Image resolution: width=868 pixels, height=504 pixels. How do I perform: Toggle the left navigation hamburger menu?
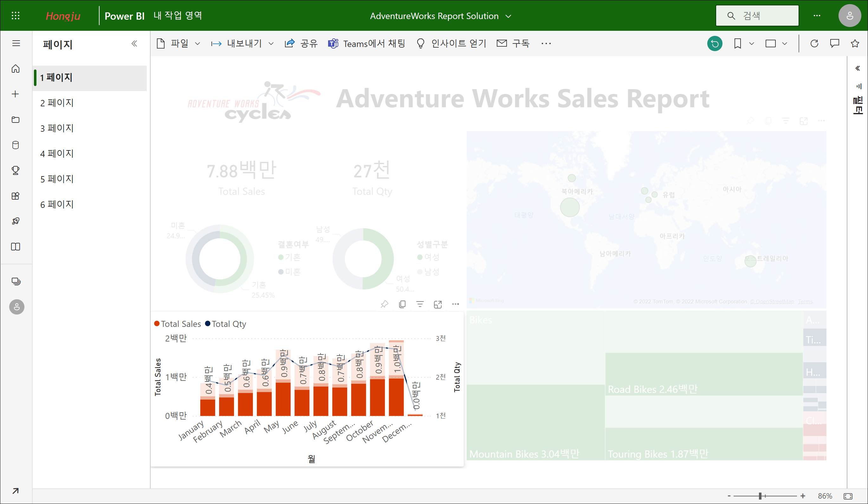pyautogui.click(x=16, y=43)
